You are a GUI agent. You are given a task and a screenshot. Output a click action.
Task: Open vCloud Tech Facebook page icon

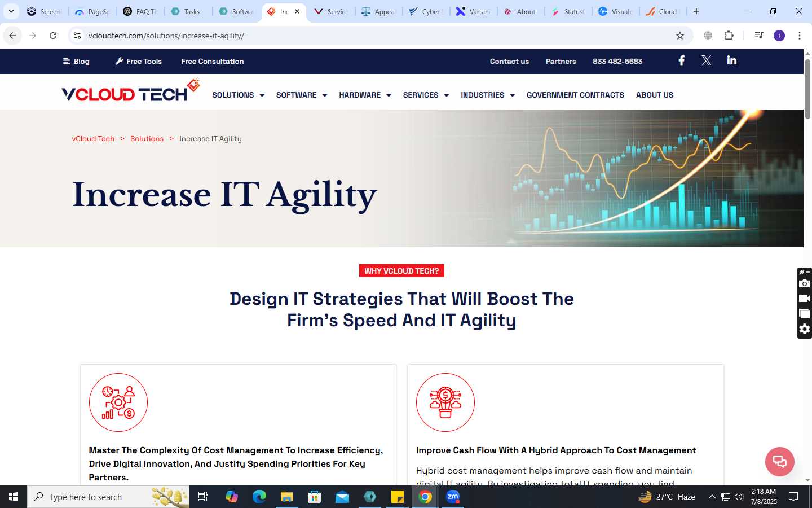[681, 61]
